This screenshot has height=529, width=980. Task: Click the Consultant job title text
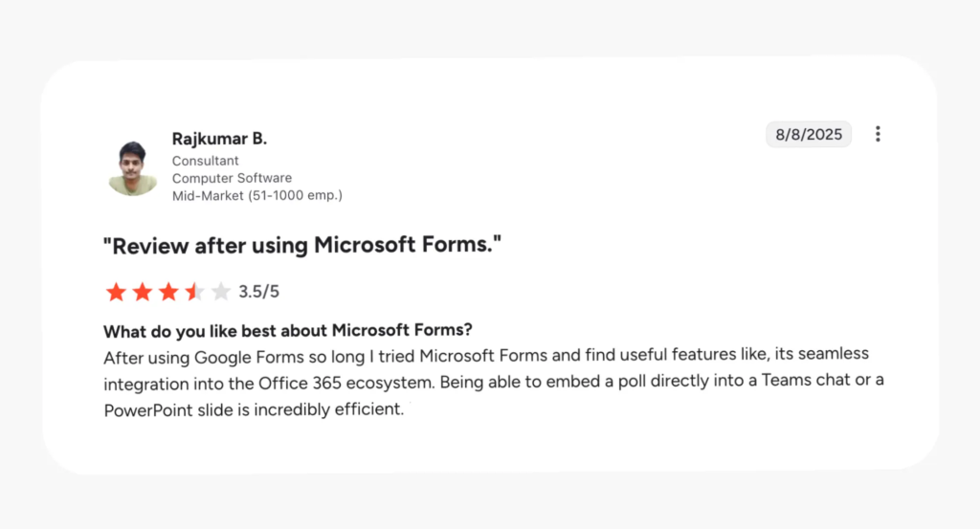pyautogui.click(x=205, y=161)
